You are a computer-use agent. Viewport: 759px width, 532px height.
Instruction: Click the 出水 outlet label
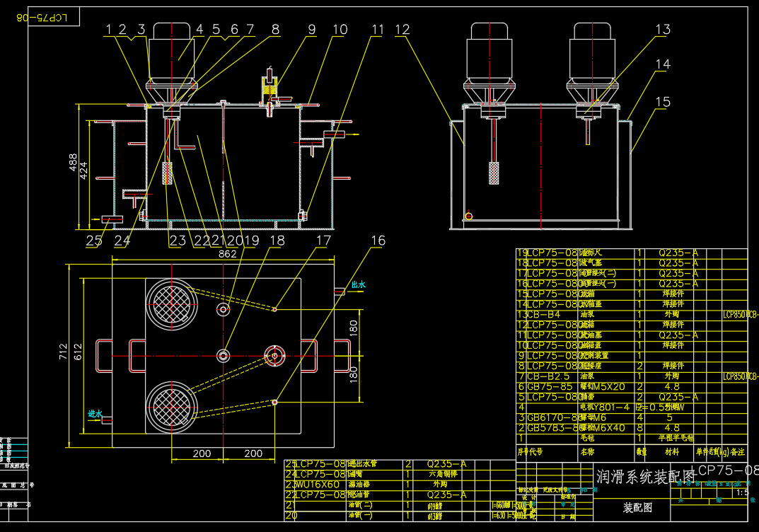point(359,285)
